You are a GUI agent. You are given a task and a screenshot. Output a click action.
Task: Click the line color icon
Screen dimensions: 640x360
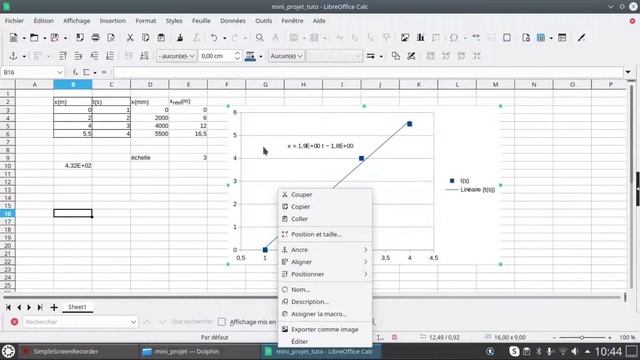(x=250, y=56)
